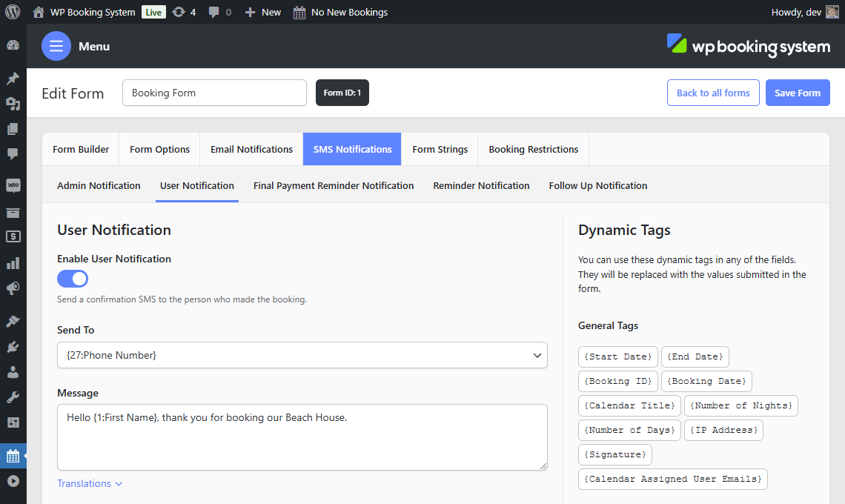
Task: Open Final Payment Reminder Notification sub-tab
Action: click(334, 185)
